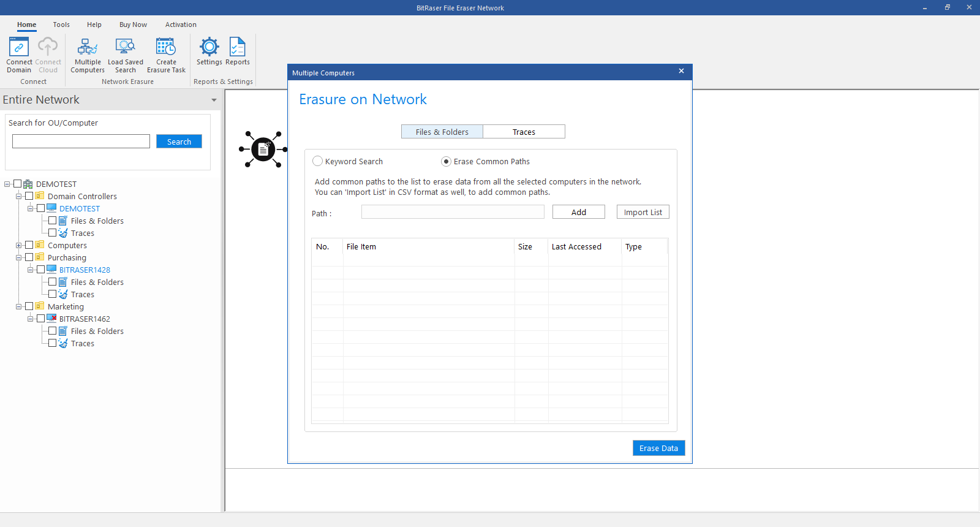This screenshot has width=980, height=527.
Task: Select the Keyword Search radio button
Action: 317,161
